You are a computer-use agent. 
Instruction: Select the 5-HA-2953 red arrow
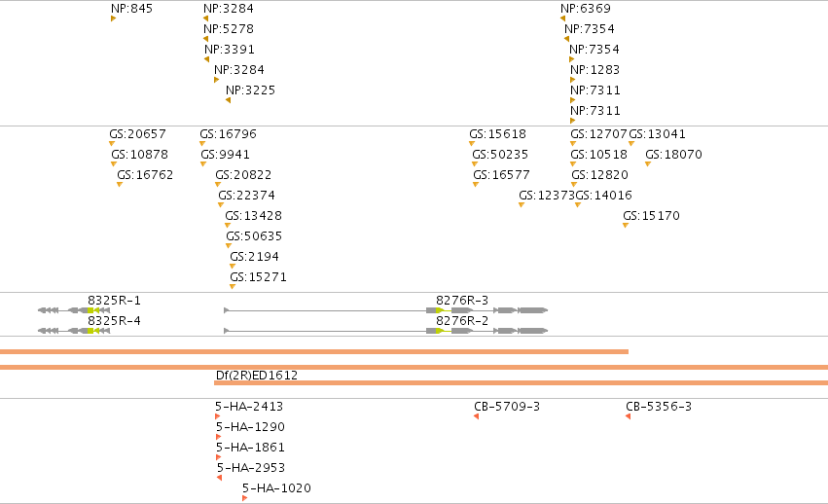point(219,478)
